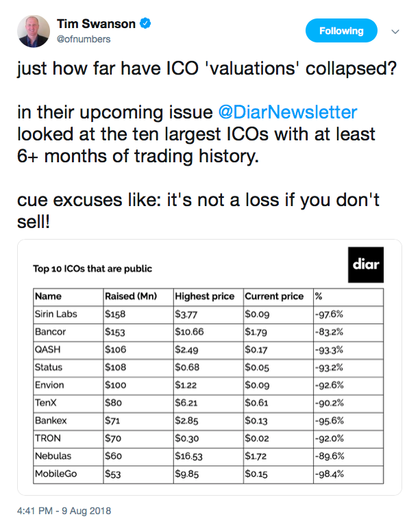Click the diar logo in the image
The width and height of the screenshot is (420, 519).
click(366, 264)
